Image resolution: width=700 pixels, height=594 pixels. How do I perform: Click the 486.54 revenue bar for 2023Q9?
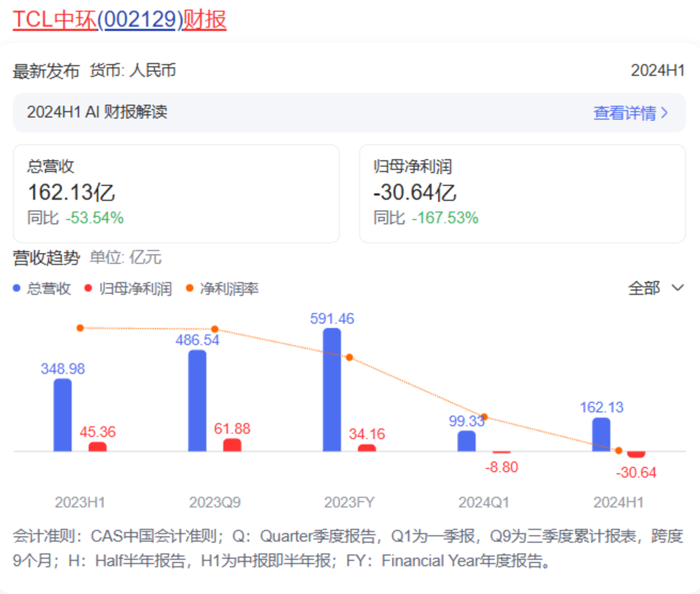point(197,401)
